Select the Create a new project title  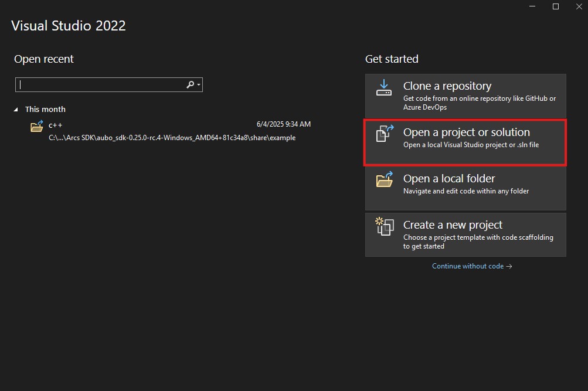[x=453, y=225]
